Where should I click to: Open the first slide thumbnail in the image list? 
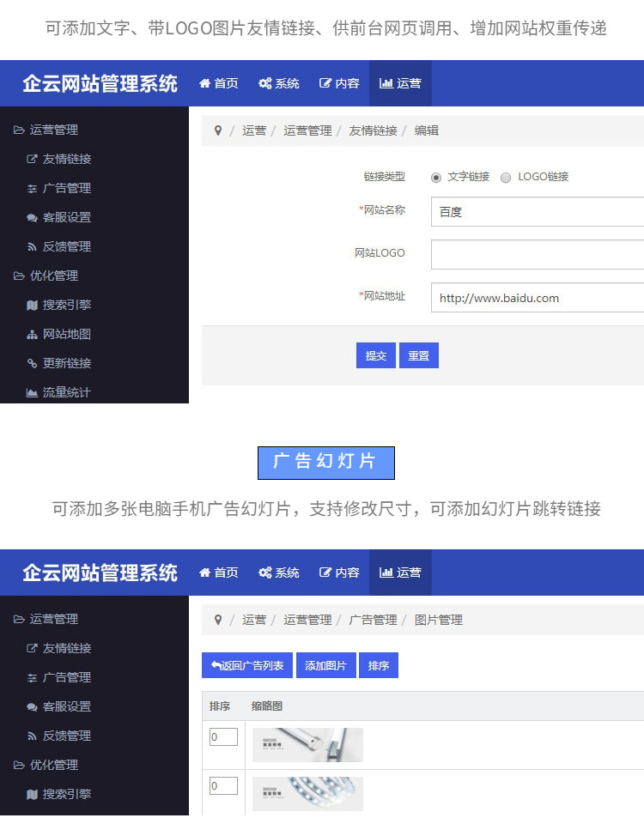[x=307, y=744]
